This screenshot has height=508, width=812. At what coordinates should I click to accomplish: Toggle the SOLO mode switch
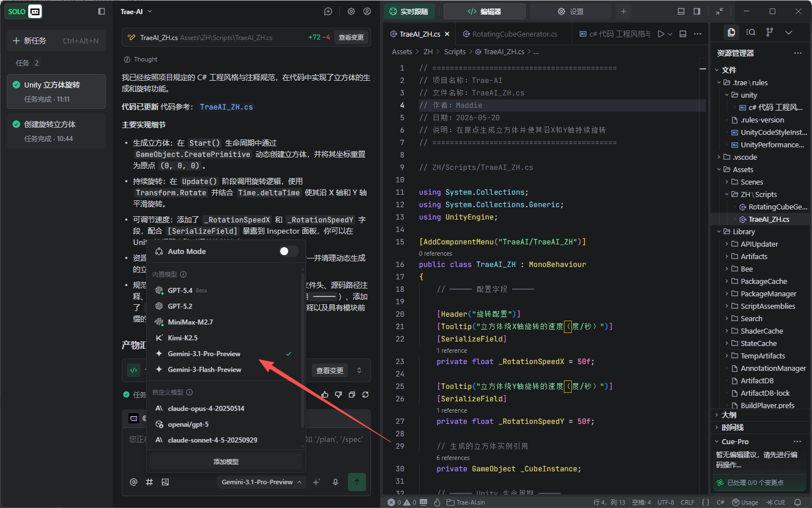tap(24, 11)
